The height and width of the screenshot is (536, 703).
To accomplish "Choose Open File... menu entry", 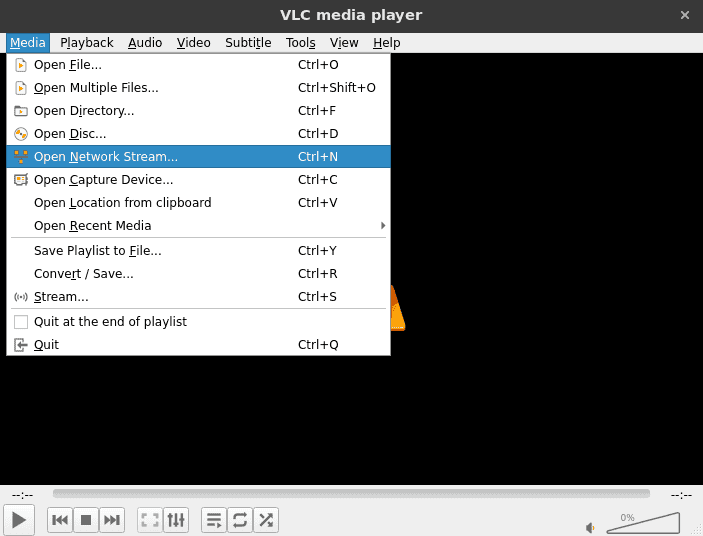I will tap(199, 65).
